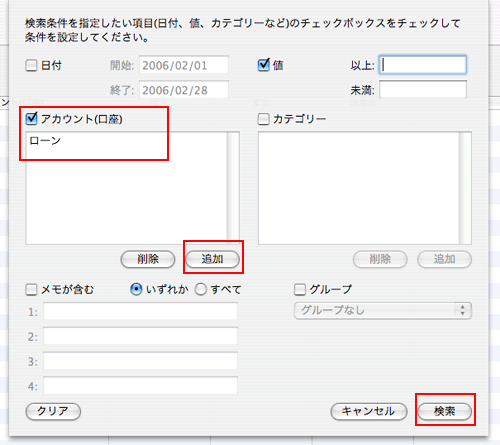Click 削除 button under account list

(148, 259)
